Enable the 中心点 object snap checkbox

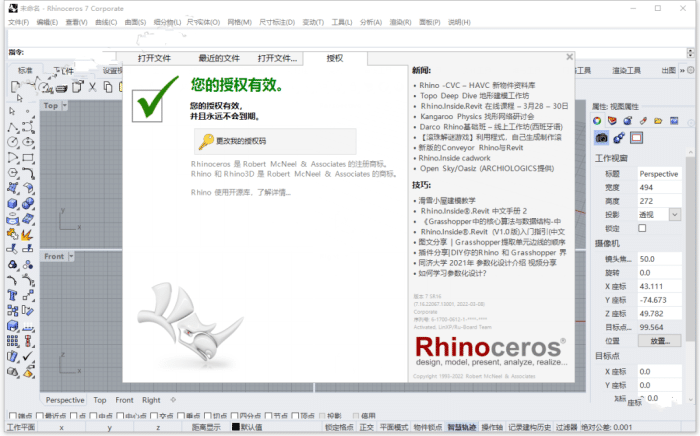pyautogui.click(x=120, y=416)
